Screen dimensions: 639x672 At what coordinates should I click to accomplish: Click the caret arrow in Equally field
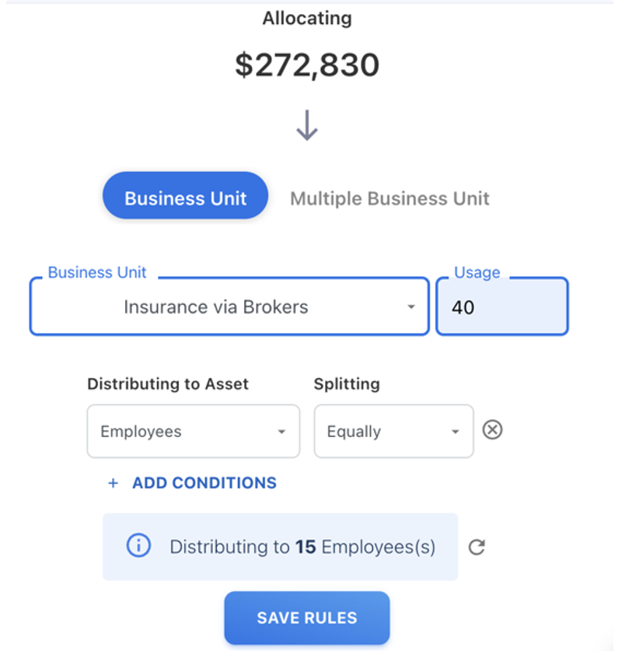tap(456, 432)
